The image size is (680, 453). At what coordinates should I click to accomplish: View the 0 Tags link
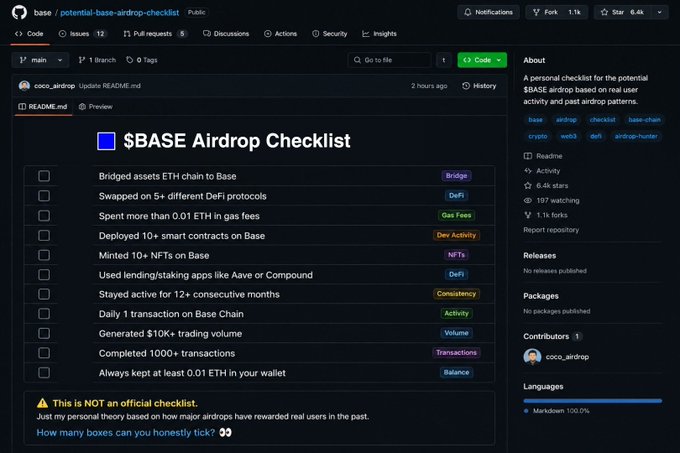(x=142, y=60)
